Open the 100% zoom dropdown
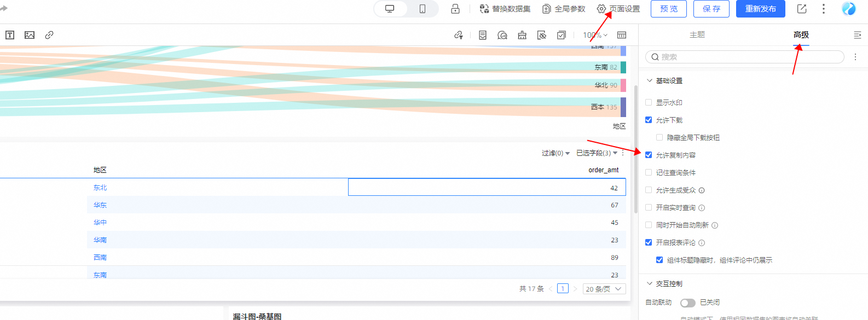This screenshot has width=868, height=320. (595, 35)
